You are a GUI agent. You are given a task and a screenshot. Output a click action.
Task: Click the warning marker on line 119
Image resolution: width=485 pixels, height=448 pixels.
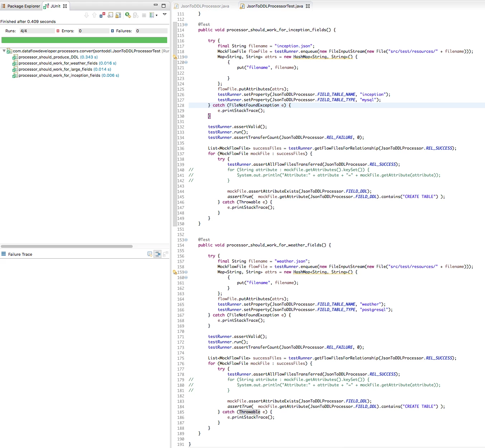click(175, 57)
